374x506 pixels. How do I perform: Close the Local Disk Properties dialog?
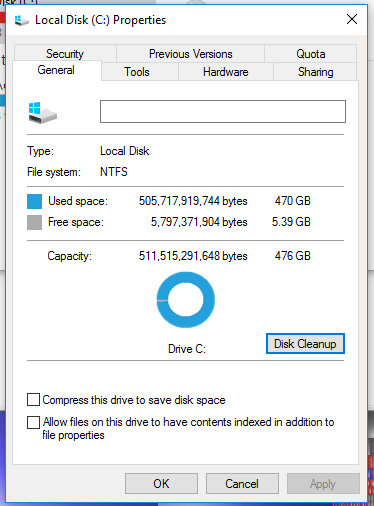pyautogui.click(x=352, y=19)
